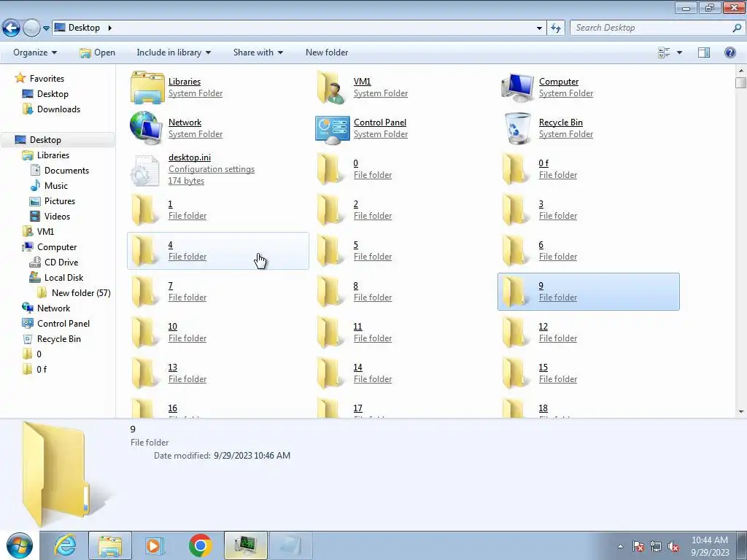747x560 pixels.
Task: Open muted volume icon in tray
Action: point(673,547)
